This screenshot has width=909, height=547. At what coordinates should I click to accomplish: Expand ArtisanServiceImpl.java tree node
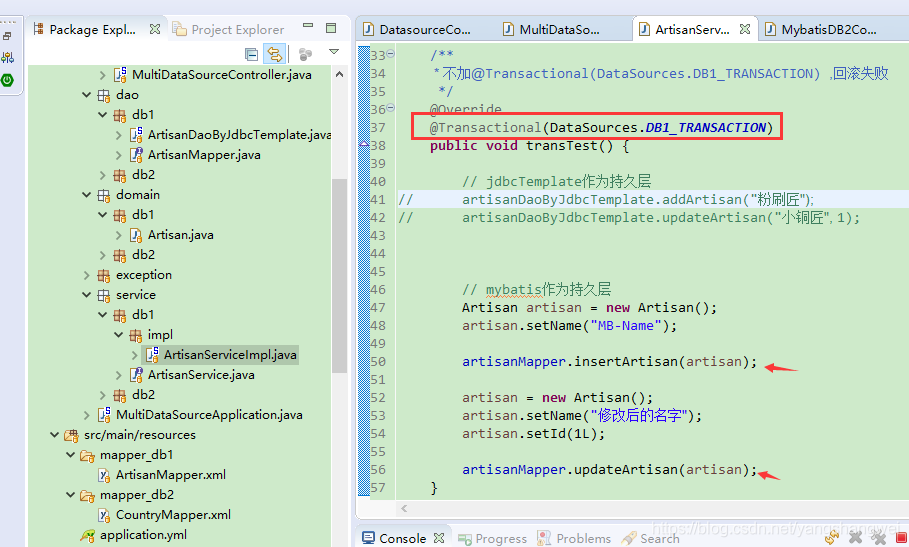(x=135, y=355)
